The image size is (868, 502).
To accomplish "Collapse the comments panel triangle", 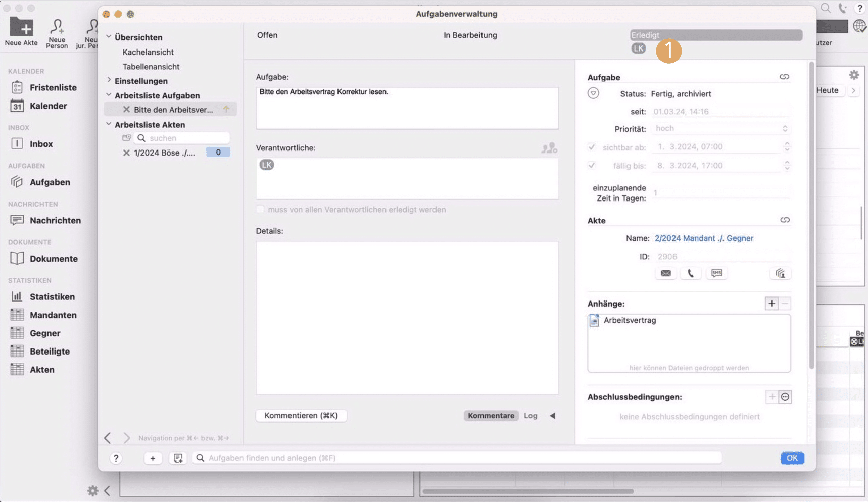I will tap(552, 416).
